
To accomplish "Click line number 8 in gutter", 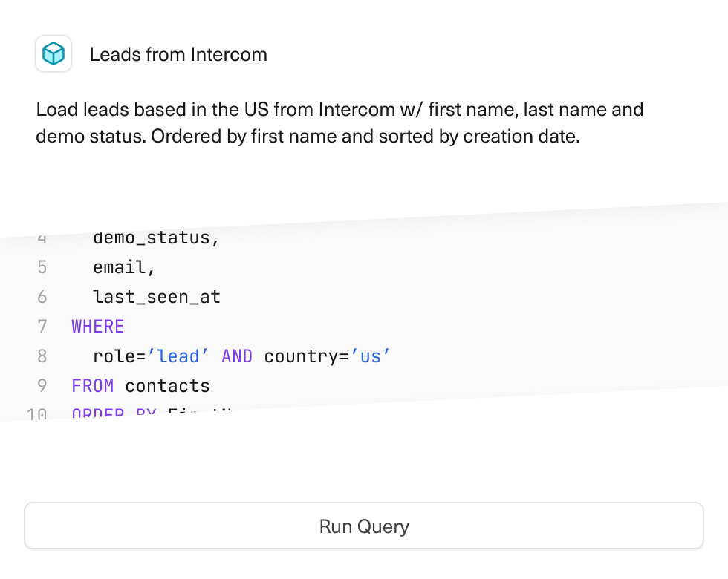I will (x=42, y=356).
